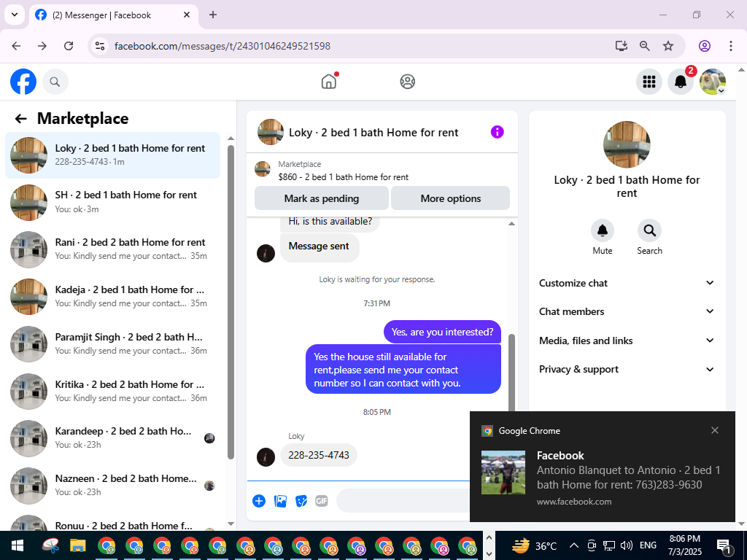Open new tab plus button
747x560 pixels.
coord(213,15)
